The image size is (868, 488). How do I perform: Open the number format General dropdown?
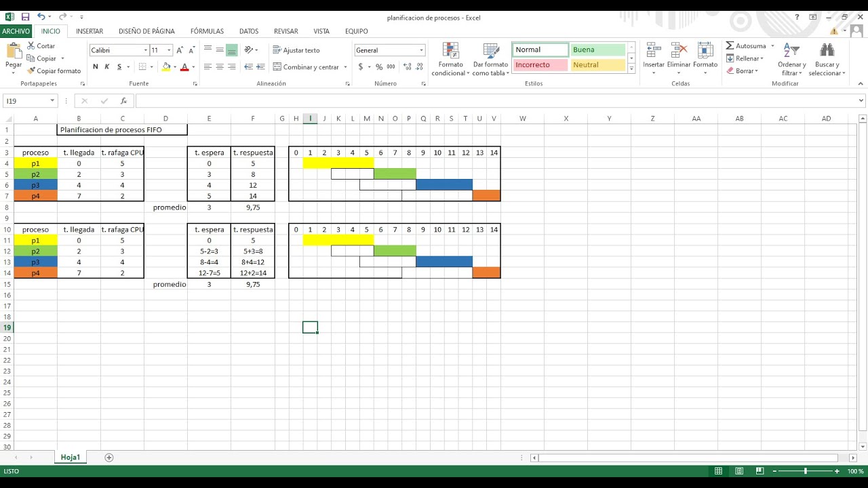click(x=421, y=50)
